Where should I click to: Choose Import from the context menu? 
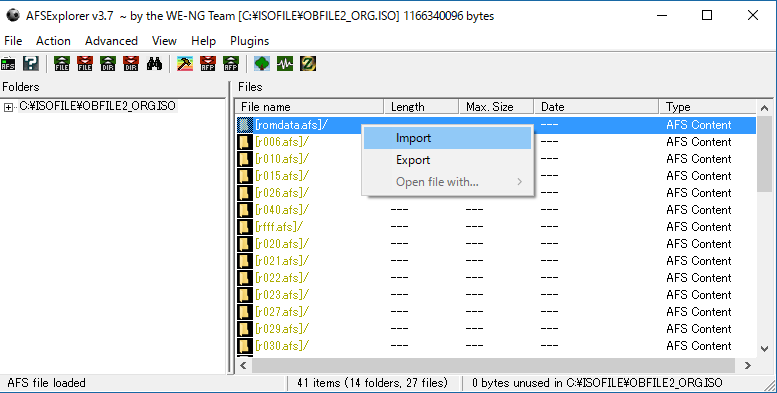tap(447, 138)
